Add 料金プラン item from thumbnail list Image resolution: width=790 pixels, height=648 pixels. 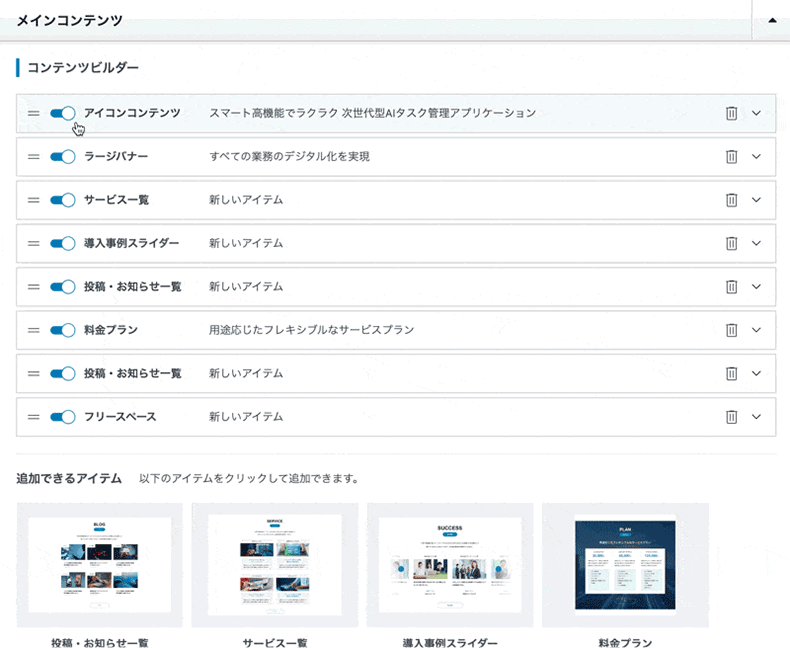pyautogui.click(x=625, y=565)
